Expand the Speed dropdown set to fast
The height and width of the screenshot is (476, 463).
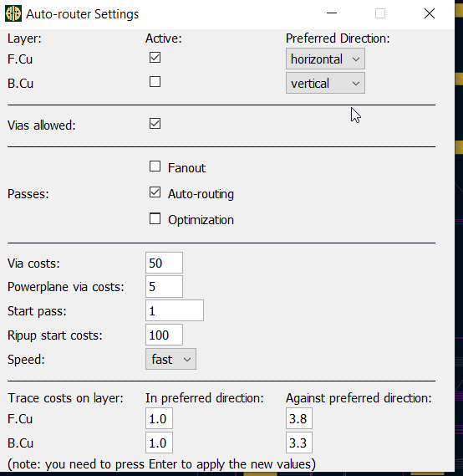[x=170, y=359]
